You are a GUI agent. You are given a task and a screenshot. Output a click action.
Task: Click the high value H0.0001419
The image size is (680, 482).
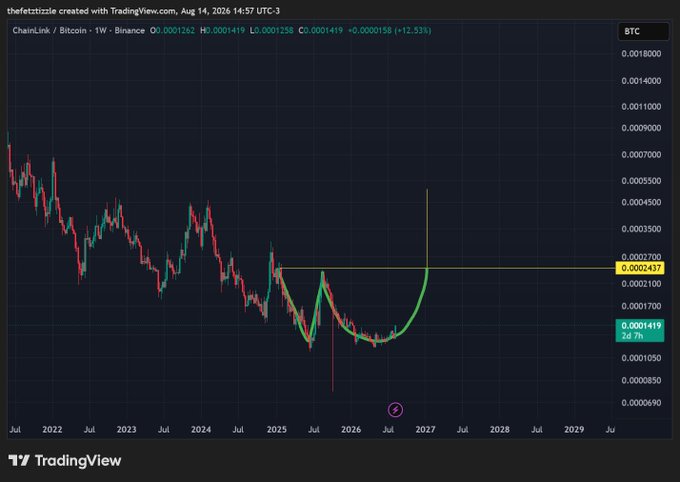pos(222,30)
